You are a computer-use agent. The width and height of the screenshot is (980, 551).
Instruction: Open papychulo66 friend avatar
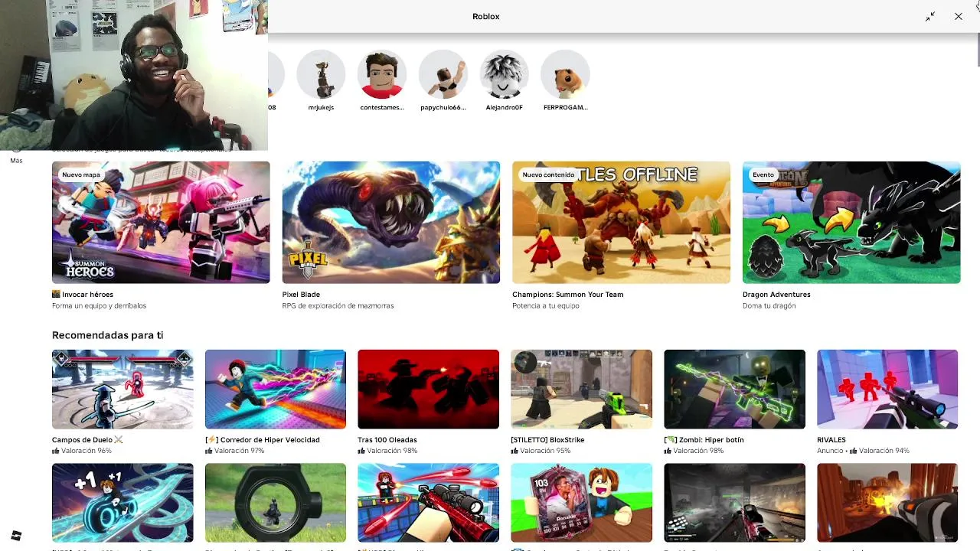point(443,74)
